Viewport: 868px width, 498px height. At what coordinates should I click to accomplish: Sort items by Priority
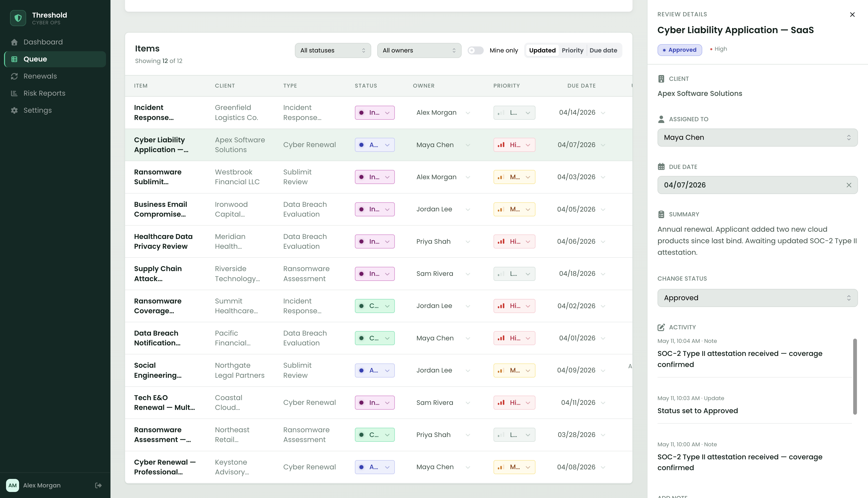(x=572, y=50)
